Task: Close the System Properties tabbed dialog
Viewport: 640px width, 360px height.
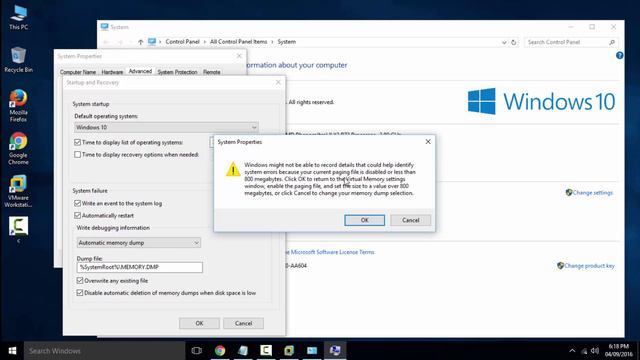Action: click(x=239, y=56)
